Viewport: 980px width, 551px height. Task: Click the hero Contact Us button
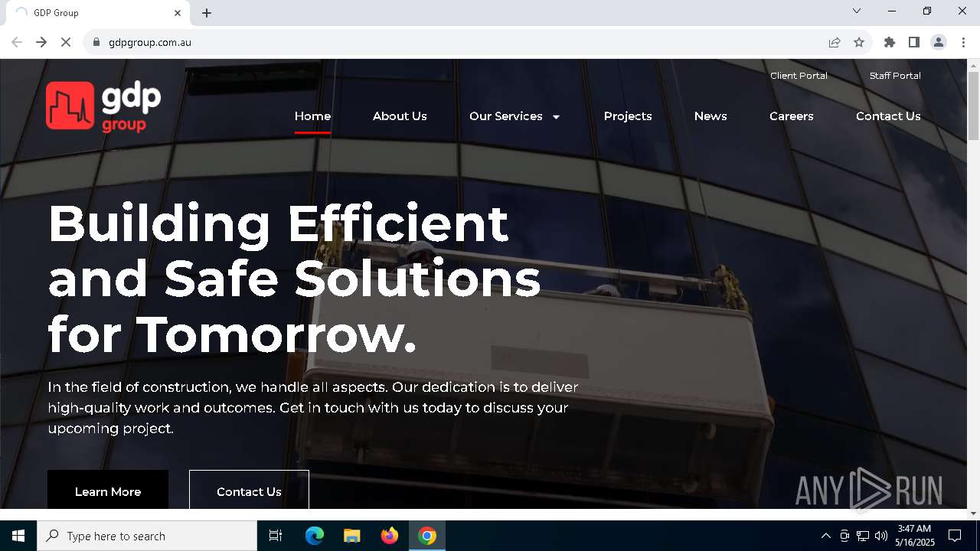[x=249, y=490]
